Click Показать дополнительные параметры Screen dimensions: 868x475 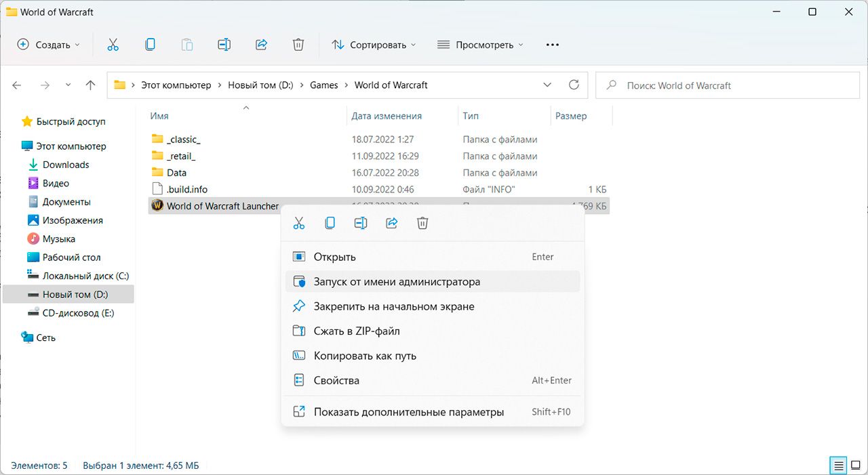[408, 412]
